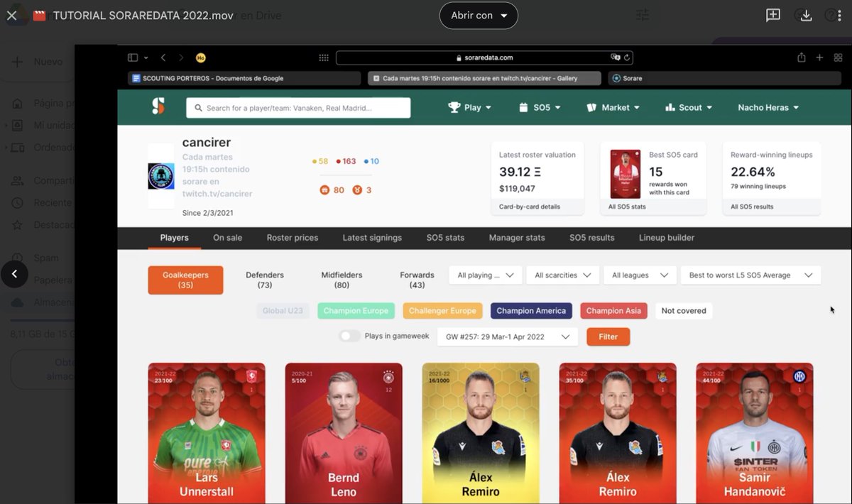Click the yellow Honey extension icon

click(x=201, y=57)
